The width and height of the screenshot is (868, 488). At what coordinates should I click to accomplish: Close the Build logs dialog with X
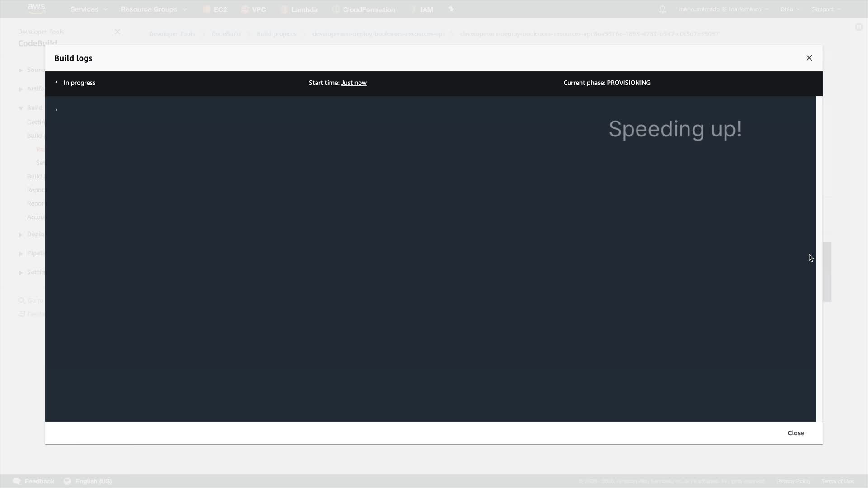point(809,58)
